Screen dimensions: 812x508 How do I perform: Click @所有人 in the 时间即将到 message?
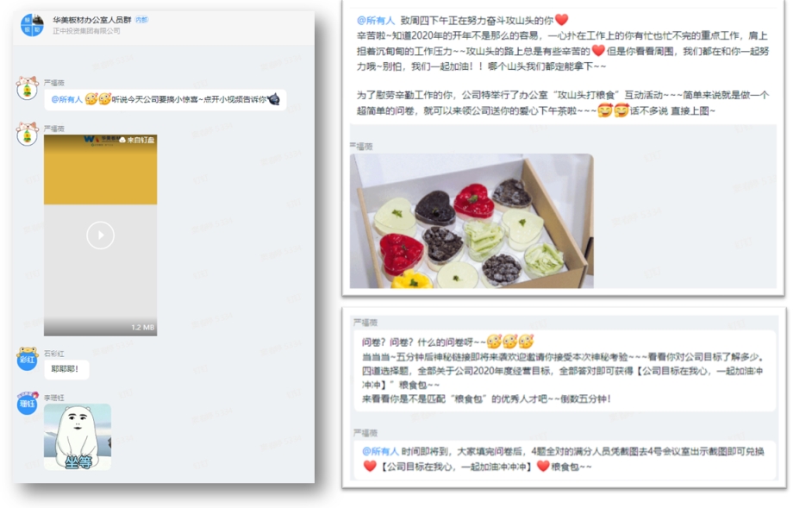click(380, 451)
